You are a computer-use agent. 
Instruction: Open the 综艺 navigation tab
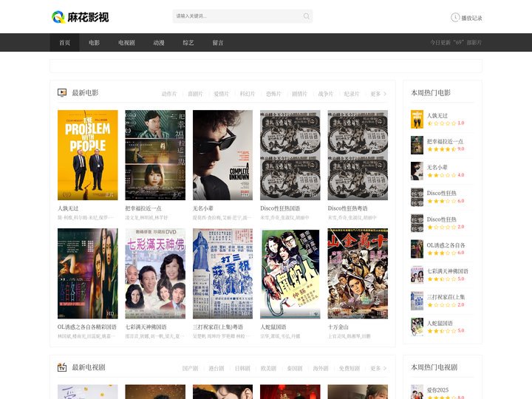coord(188,42)
